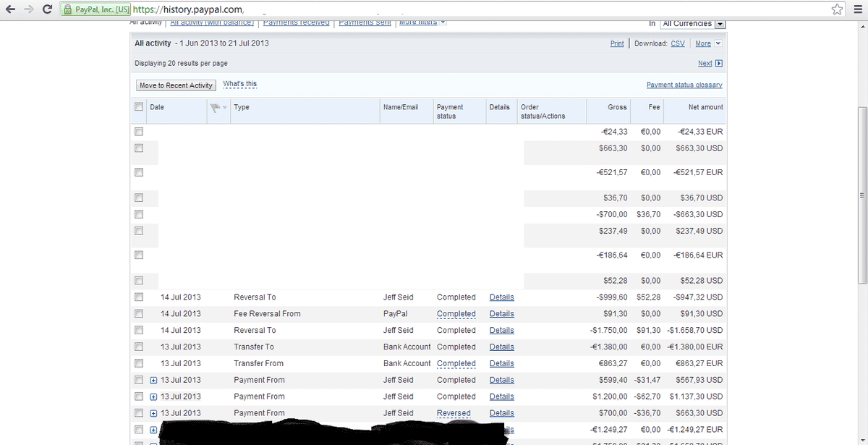Click the arrow icon beside Next
Image resolution: width=868 pixels, height=445 pixels.
click(718, 64)
